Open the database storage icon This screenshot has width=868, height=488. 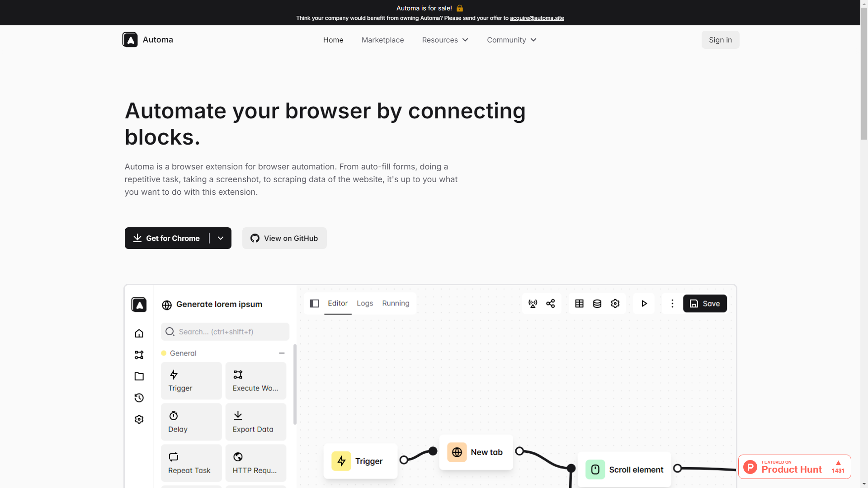click(x=597, y=304)
